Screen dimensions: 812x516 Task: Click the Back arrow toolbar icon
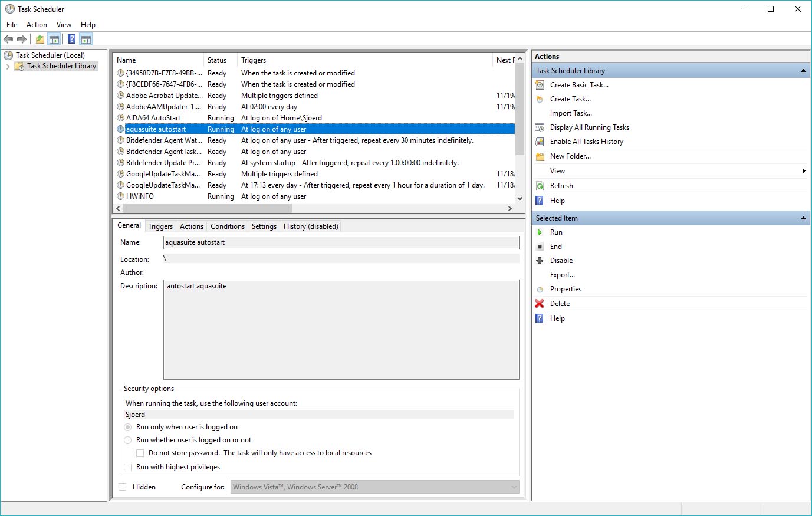pos(8,40)
